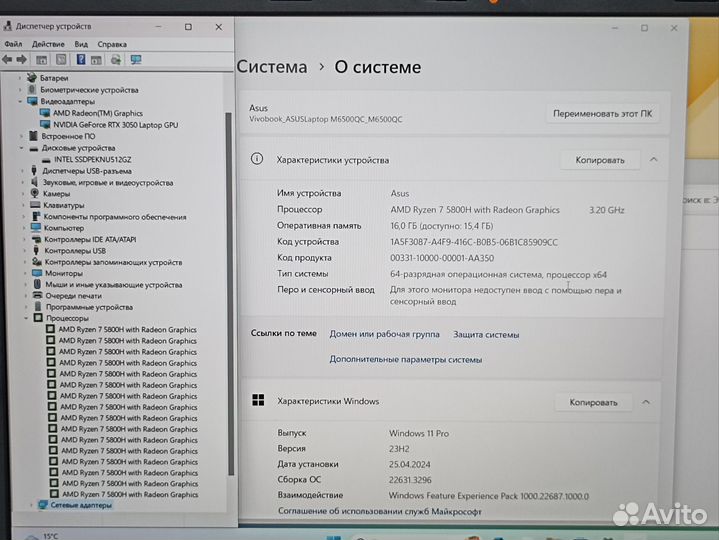This screenshot has width=719, height=540.
Task: Click the Vivobook_ASUSLaptop M6500QC model text
Action: coord(326,119)
